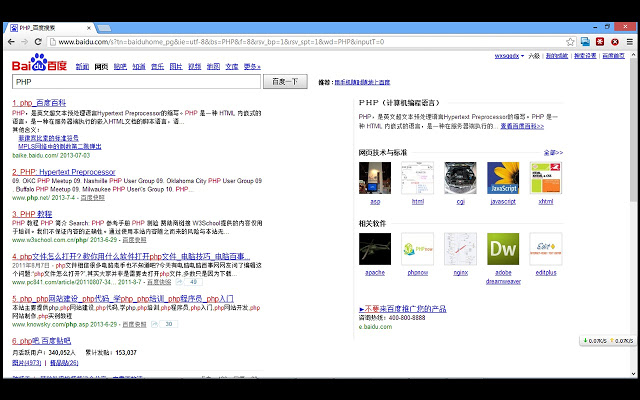This screenshot has height=400, width=640.
Task: Click the page scrollbar down arrow
Action: click(633, 374)
